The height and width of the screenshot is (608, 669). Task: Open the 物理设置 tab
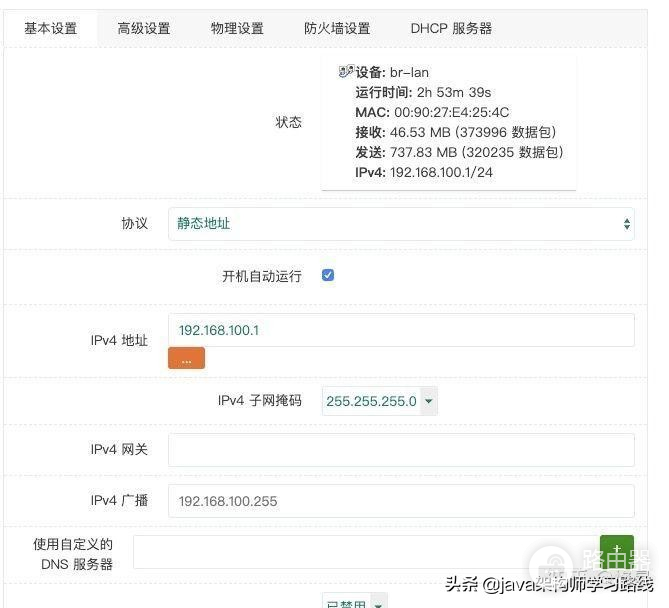click(237, 28)
